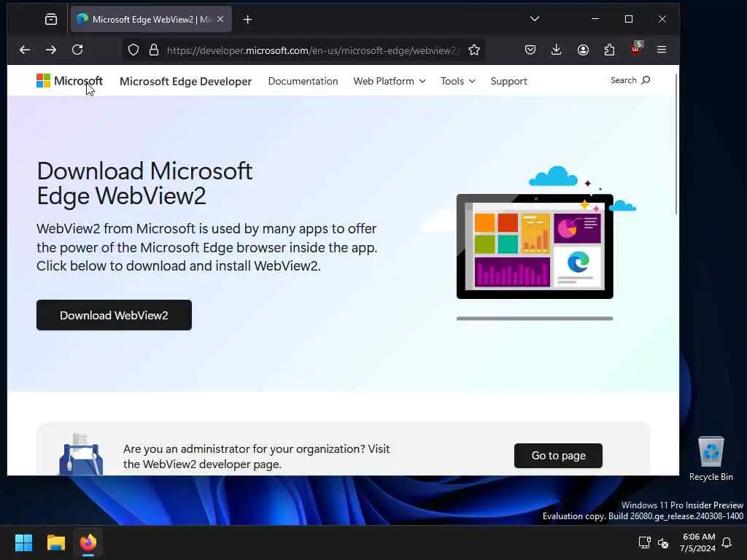This screenshot has height=560, width=747.
Task: Open the list all tabs dropdown
Action: [x=535, y=19]
